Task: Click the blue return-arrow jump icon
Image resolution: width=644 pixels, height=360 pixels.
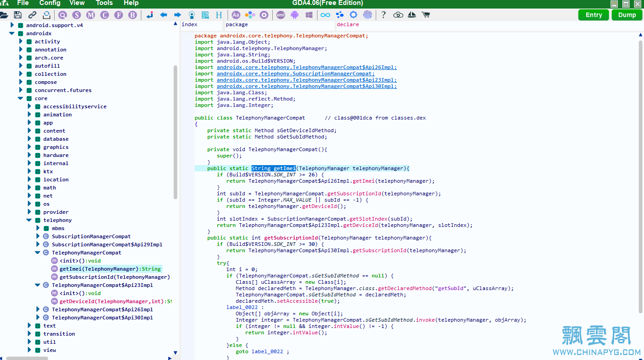Action: pos(149,15)
